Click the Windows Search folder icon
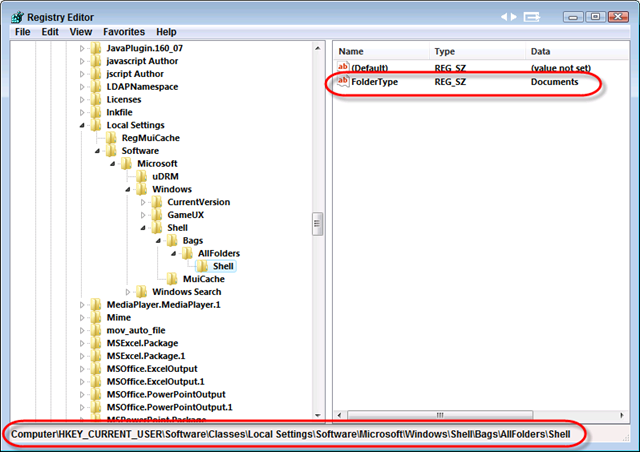The image size is (640, 452). point(142,292)
